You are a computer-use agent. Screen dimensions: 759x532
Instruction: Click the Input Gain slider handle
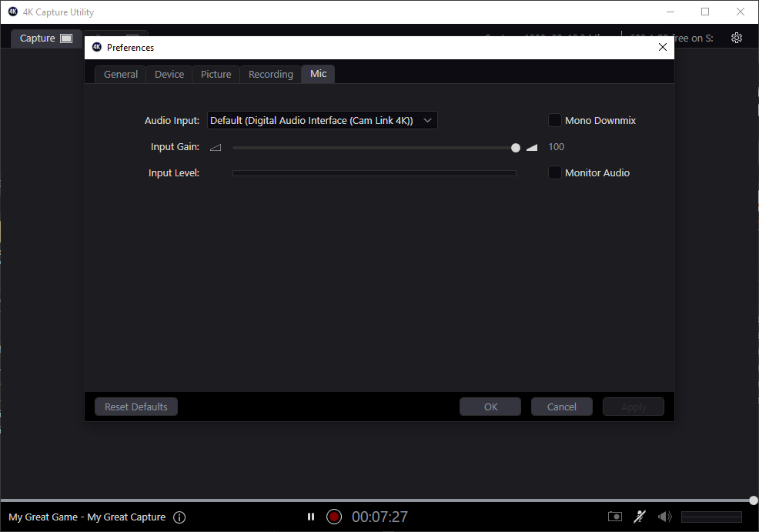point(516,148)
